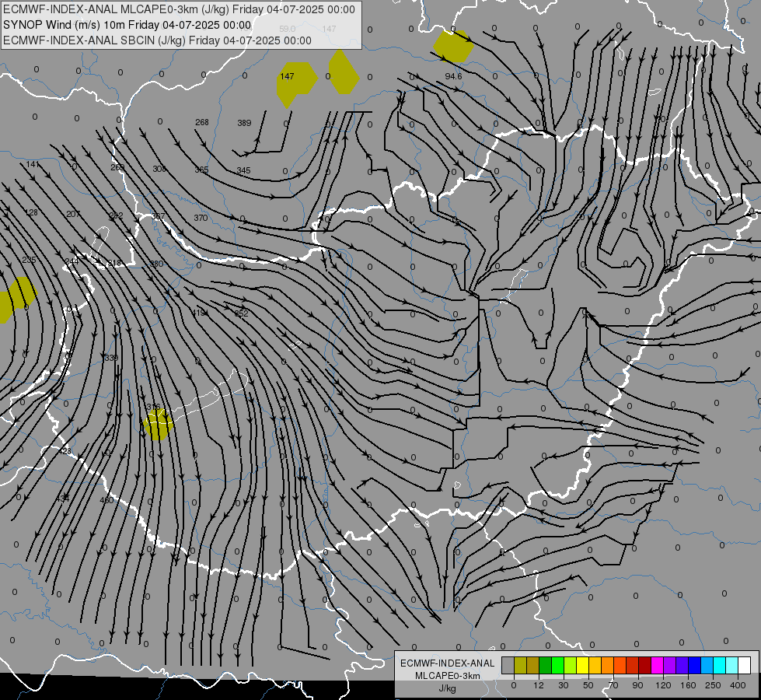Click the olive hexagon above value 94.6
Image resolution: width=761 pixels, height=700 pixels.
coord(453,46)
